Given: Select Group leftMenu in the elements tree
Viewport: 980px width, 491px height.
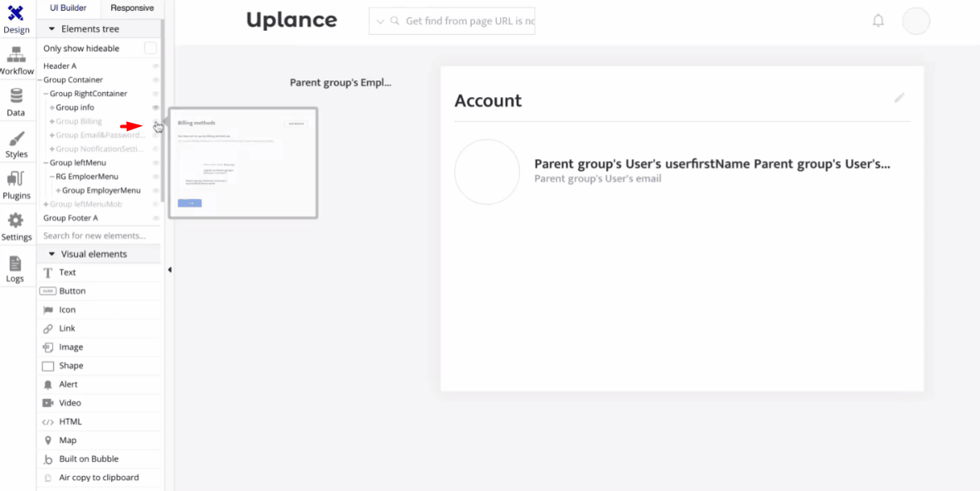Looking at the screenshot, I should pyautogui.click(x=78, y=163).
